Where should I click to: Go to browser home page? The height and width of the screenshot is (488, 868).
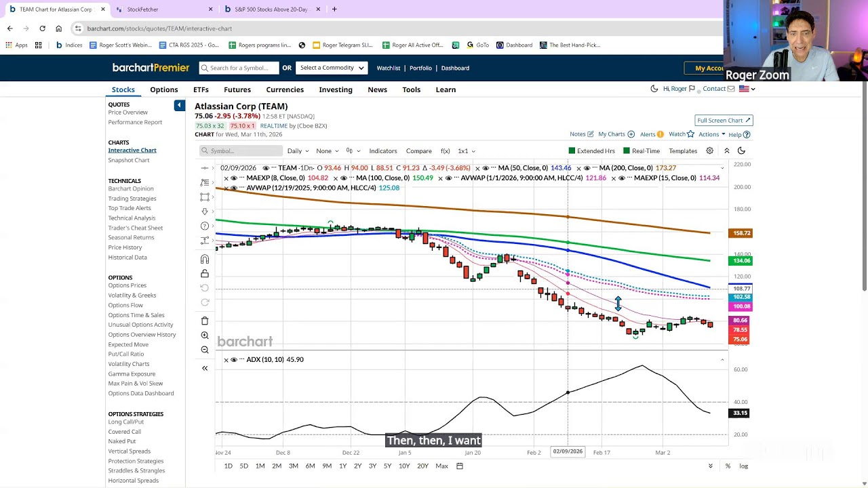coord(58,28)
